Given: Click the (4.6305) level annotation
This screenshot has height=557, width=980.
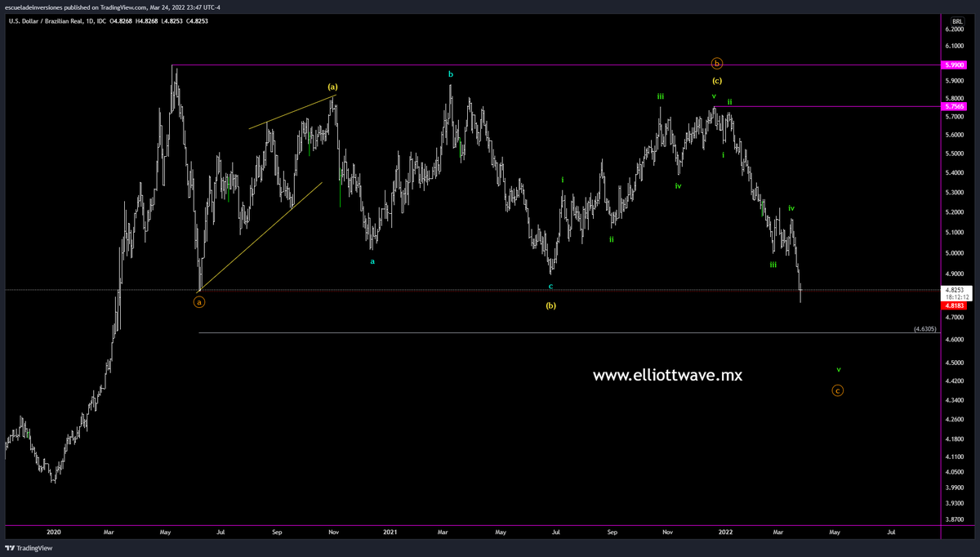Looking at the screenshot, I should (924, 329).
